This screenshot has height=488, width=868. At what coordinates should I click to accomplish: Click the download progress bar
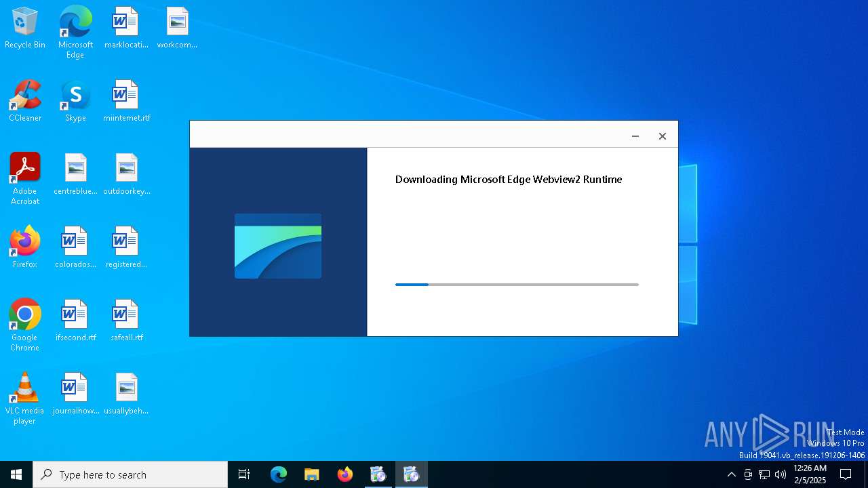[x=517, y=285]
